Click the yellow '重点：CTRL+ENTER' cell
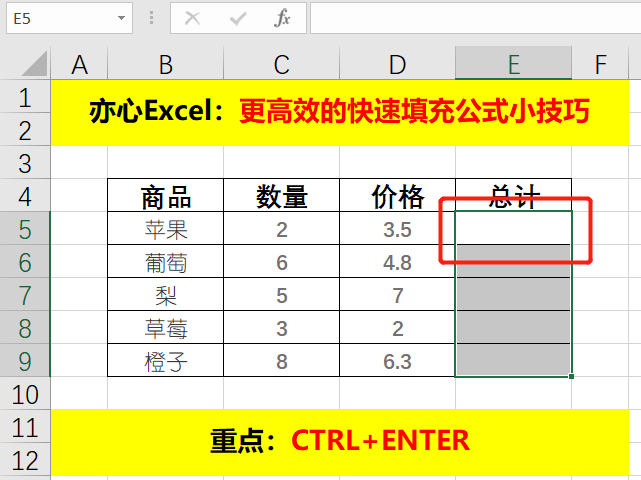The height and width of the screenshot is (480, 641). (339, 442)
